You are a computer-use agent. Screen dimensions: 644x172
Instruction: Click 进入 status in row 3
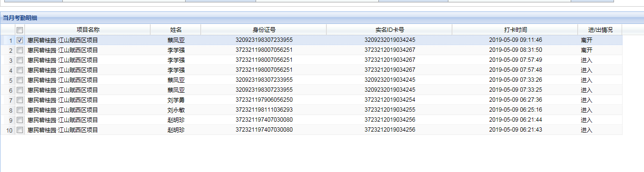point(586,60)
